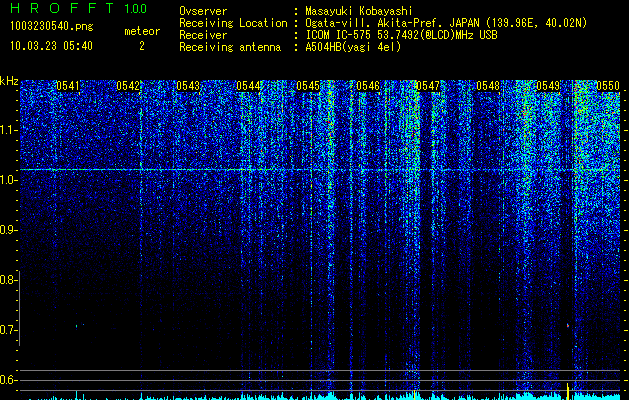
Task: Click the 0.6 frequency axis label
Action: coord(8,380)
